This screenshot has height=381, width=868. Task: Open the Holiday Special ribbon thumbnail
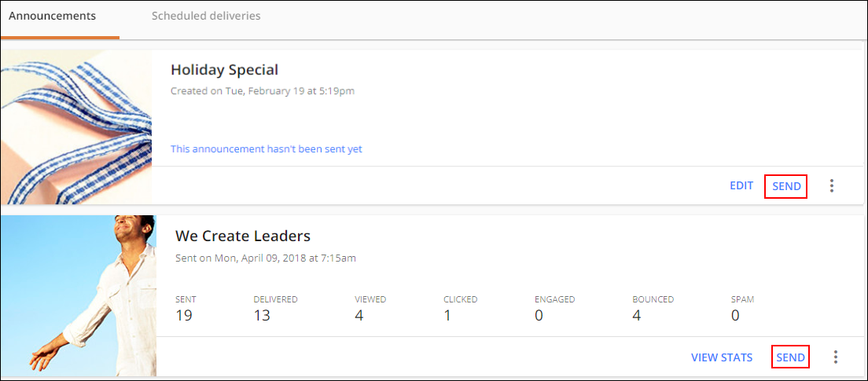pos(76,127)
